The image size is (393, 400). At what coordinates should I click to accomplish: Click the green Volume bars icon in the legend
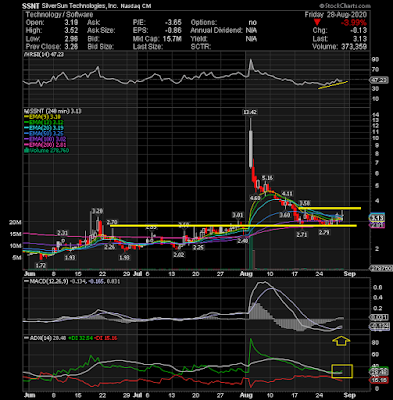[25, 150]
